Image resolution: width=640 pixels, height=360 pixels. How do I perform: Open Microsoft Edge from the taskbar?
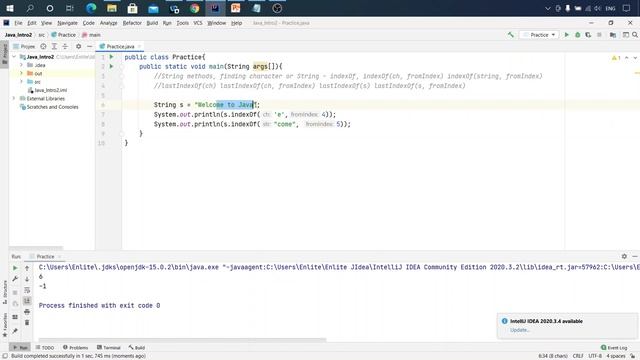coord(91,8)
